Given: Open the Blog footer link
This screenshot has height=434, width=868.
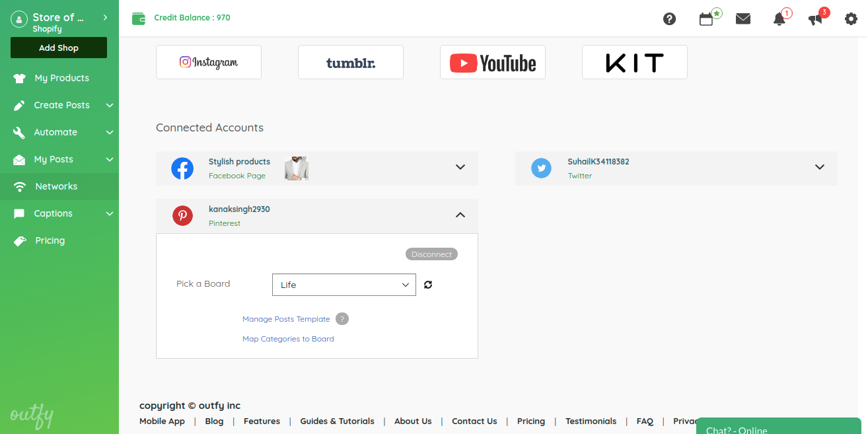Looking at the screenshot, I should coord(214,421).
